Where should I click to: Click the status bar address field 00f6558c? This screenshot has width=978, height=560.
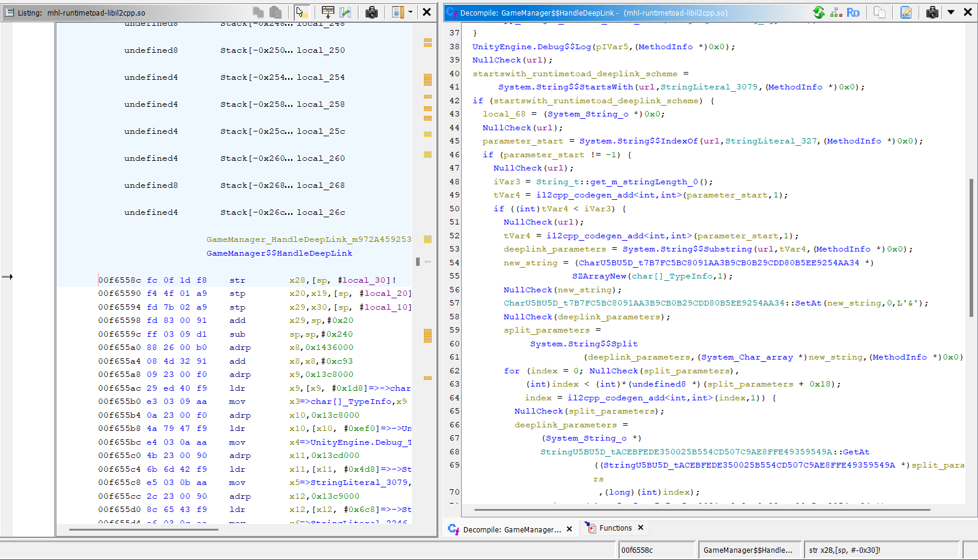(656, 550)
